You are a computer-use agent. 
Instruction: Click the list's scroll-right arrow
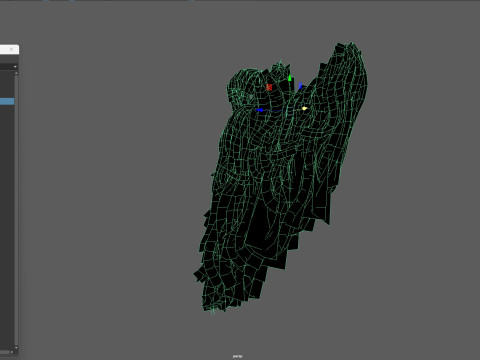coord(12,352)
